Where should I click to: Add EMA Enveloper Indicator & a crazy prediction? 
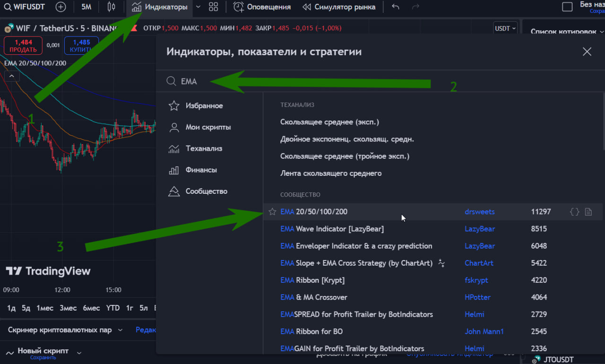pyautogui.click(x=356, y=246)
